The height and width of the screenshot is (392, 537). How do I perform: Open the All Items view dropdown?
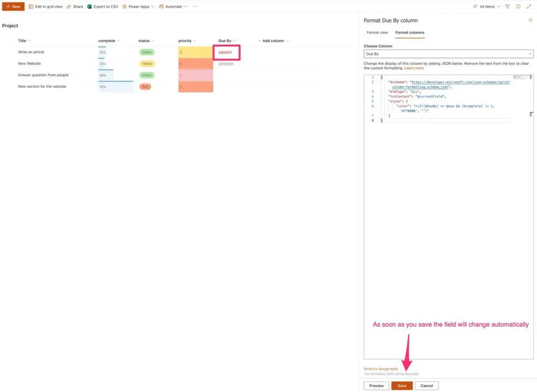click(487, 7)
